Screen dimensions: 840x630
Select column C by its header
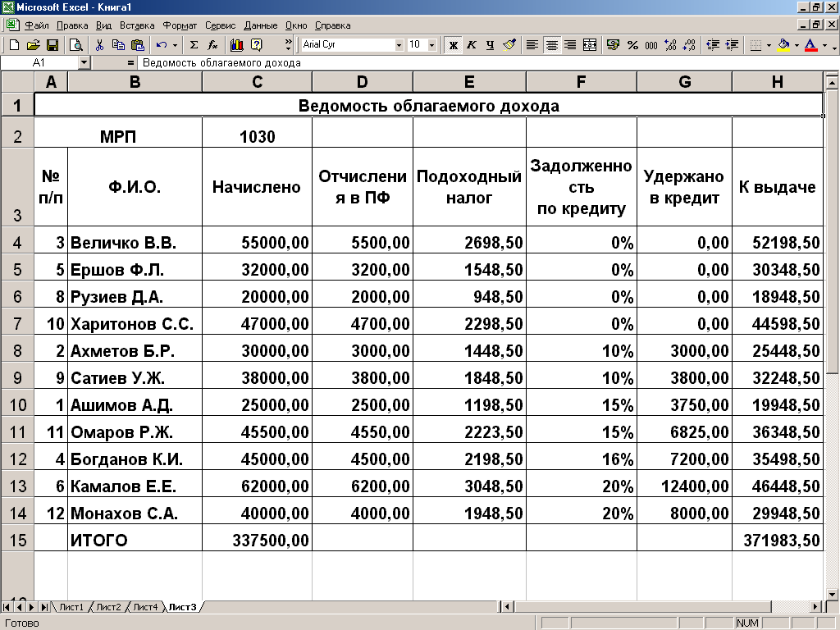[x=257, y=82]
